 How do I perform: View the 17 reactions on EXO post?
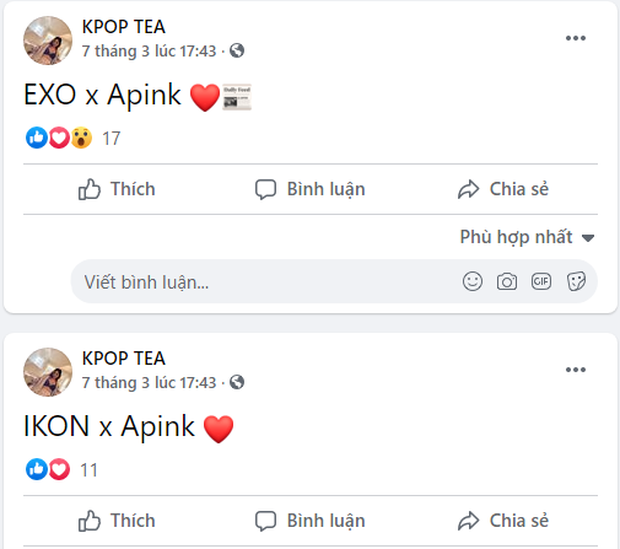[x=111, y=138]
